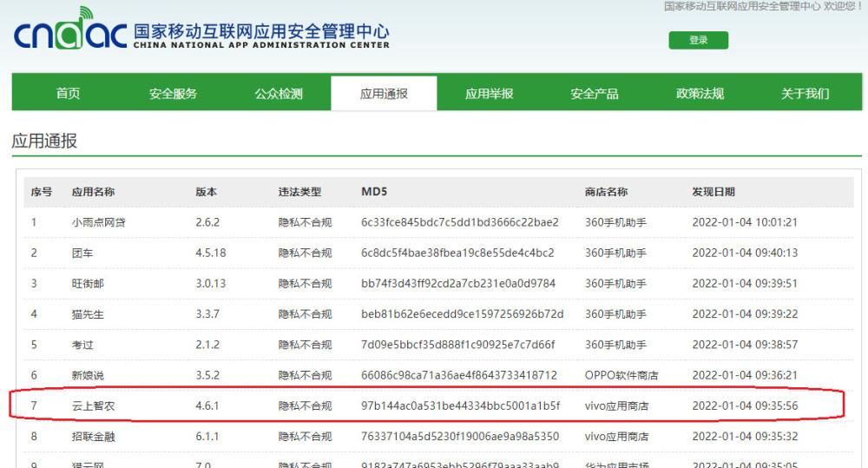Click version 2.6.2 cell
This screenshot has width=868, height=468.
[x=207, y=222]
